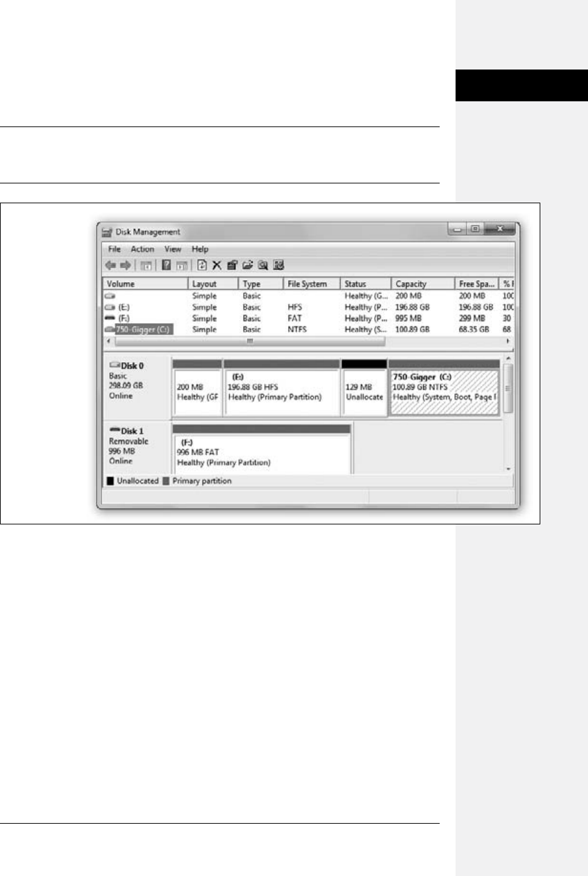This screenshot has height=876, width=588.
Task: Select the (F:) volume name in the list
Action: pyautogui.click(x=123, y=318)
